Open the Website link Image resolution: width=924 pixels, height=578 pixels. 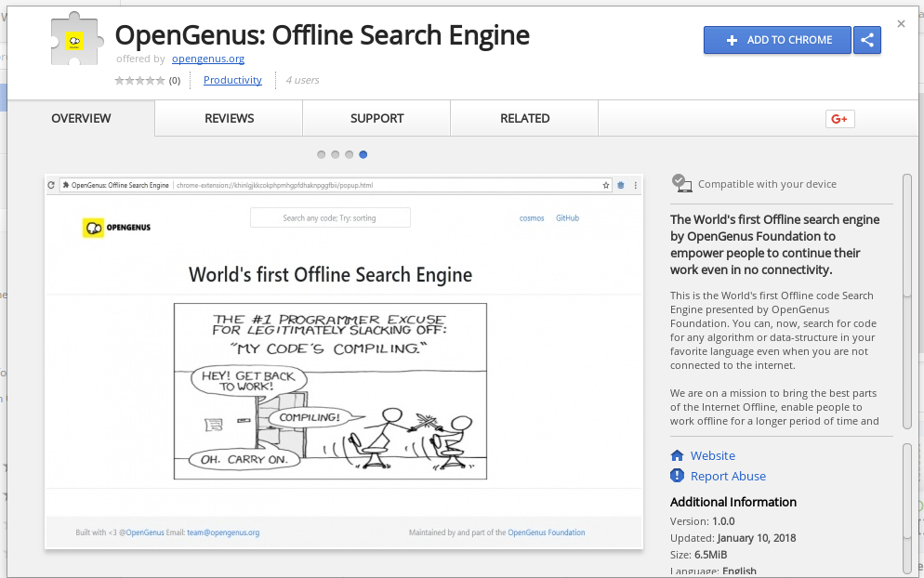[x=712, y=455]
